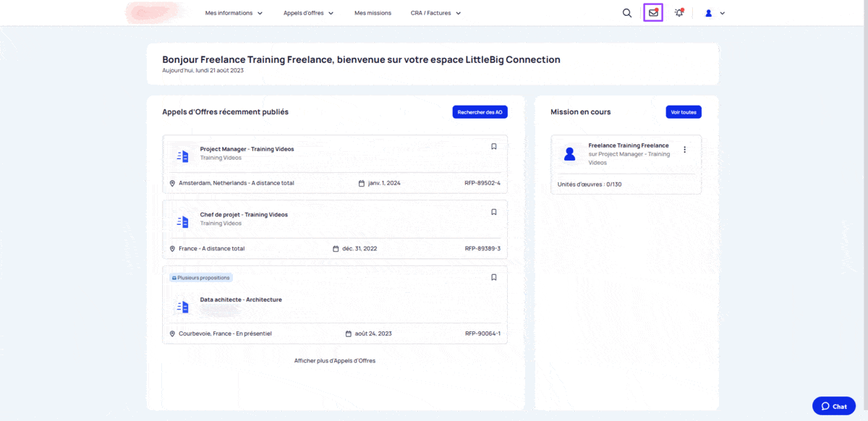Click Afficher plus d'Appels d'Offres link
868x421 pixels.
(335, 360)
